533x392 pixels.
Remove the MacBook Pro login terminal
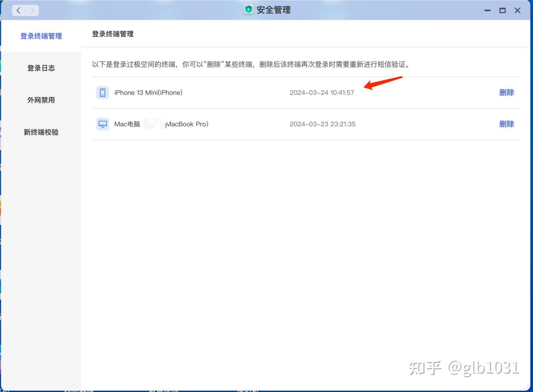coord(506,124)
